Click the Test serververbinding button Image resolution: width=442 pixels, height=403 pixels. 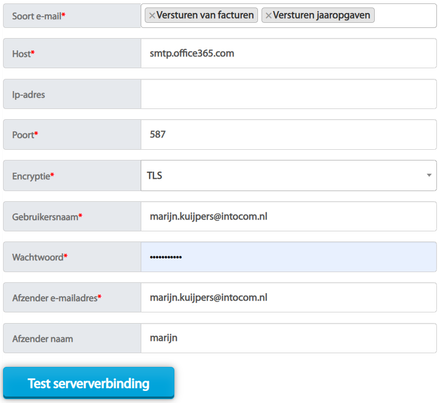pos(89,383)
